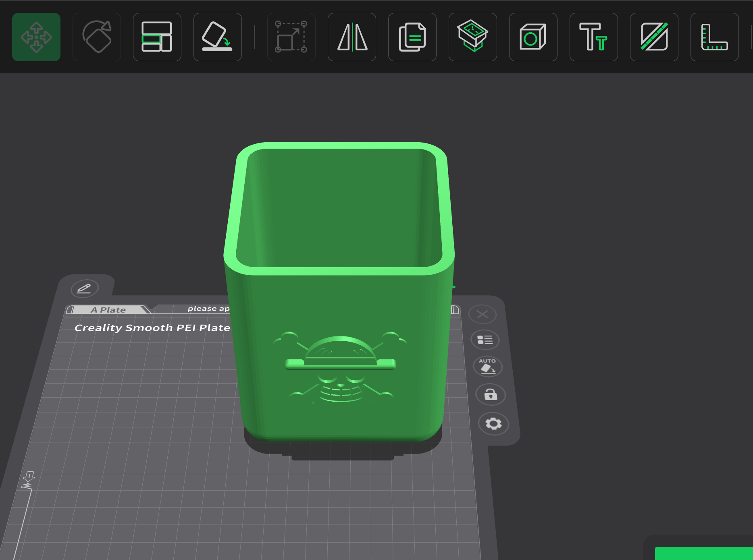The height and width of the screenshot is (560, 753).
Task: Open the Text emboss tool
Action: pos(594,37)
